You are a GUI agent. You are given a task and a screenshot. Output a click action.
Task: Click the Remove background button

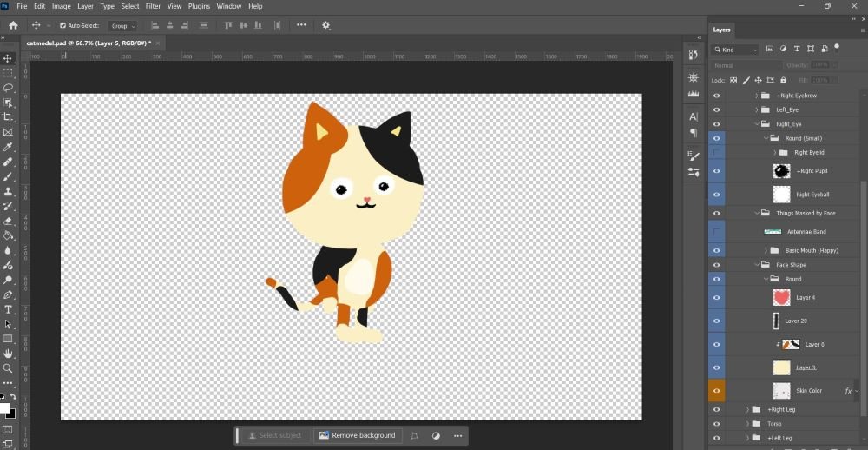(x=357, y=435)
